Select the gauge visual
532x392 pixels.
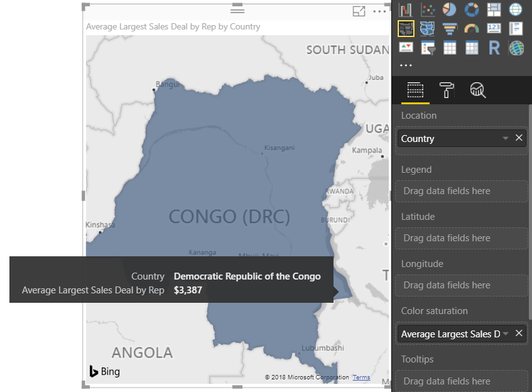[x=472, y=28]
